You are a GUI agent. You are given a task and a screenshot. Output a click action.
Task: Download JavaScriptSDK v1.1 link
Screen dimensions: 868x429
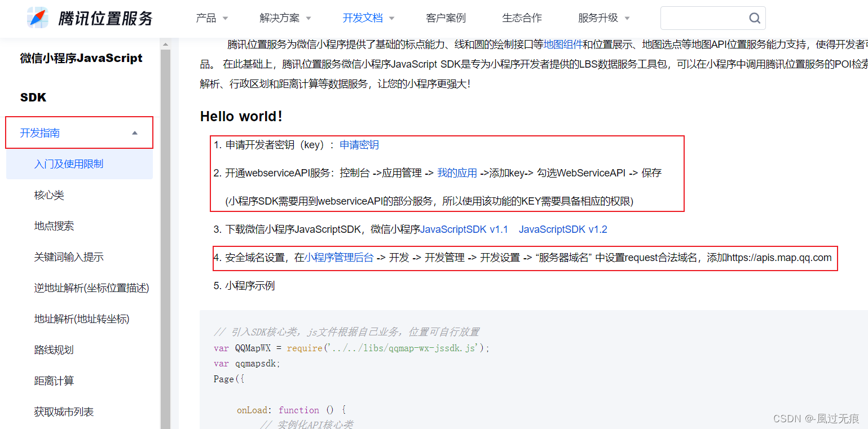(x=464, y=229)
